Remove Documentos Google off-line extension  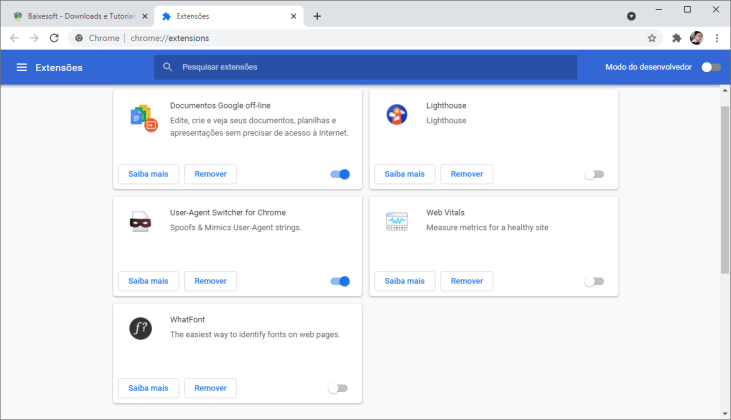pyautogui.click(x=210, y=174)
